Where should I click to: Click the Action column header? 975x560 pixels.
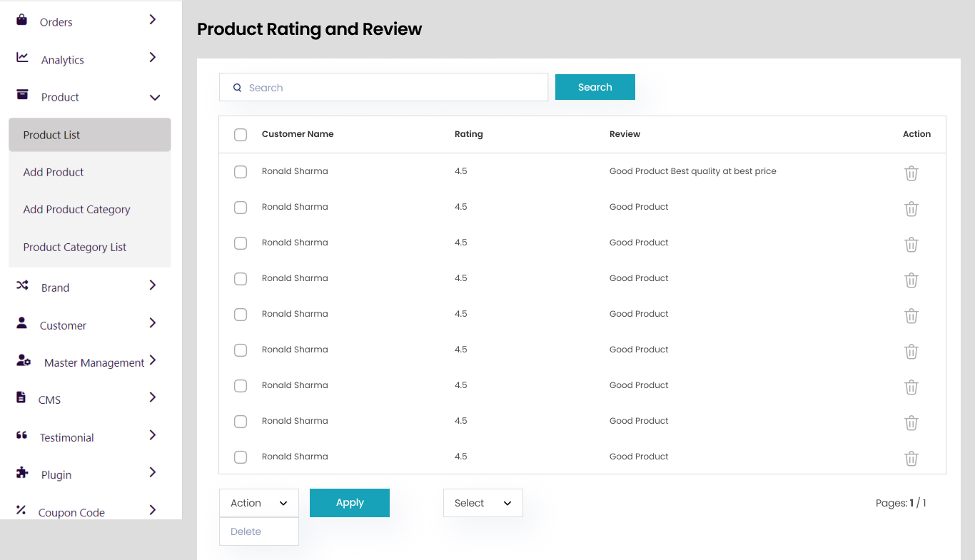(917, 134)
